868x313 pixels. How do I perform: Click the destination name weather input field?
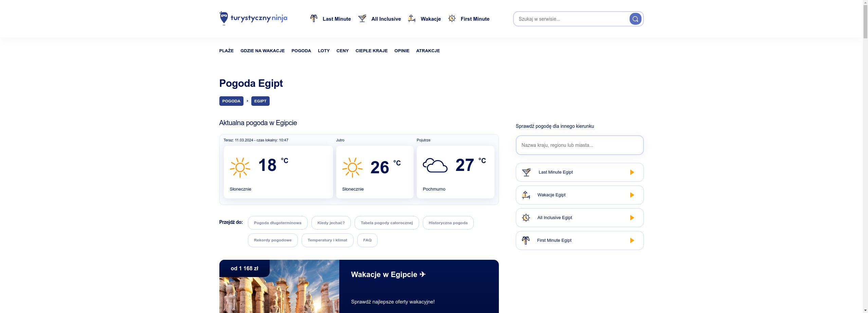tap(579, 145)
